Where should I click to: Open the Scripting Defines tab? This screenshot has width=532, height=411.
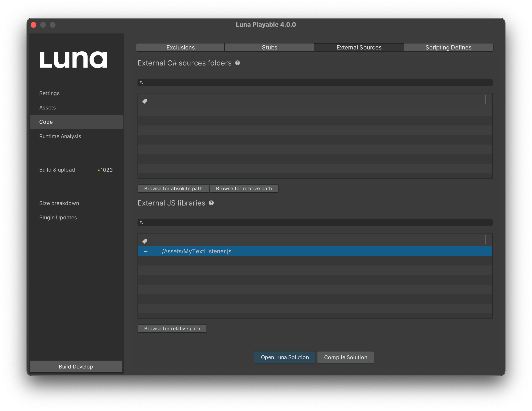tap(449, 48)
